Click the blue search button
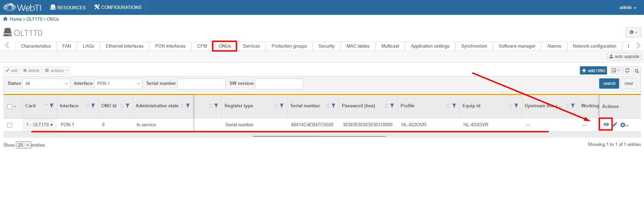 pyautogui.click(x=609, y=84)
